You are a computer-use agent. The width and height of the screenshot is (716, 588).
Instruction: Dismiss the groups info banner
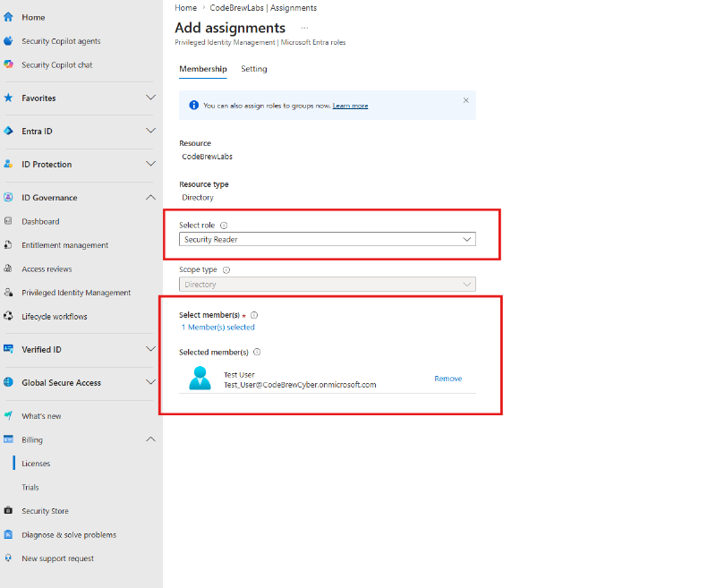click(465, 100)
